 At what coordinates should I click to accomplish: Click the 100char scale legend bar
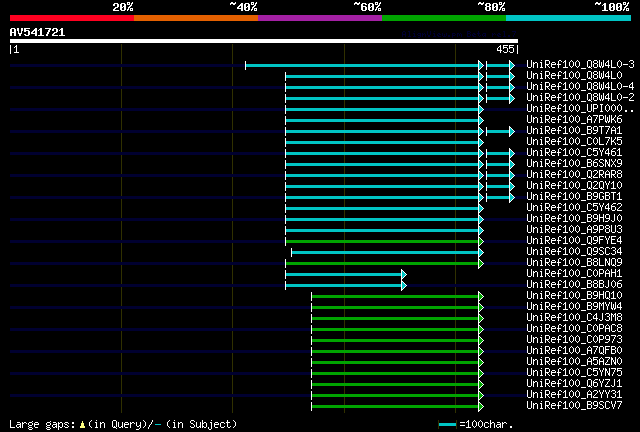[447, 425]
